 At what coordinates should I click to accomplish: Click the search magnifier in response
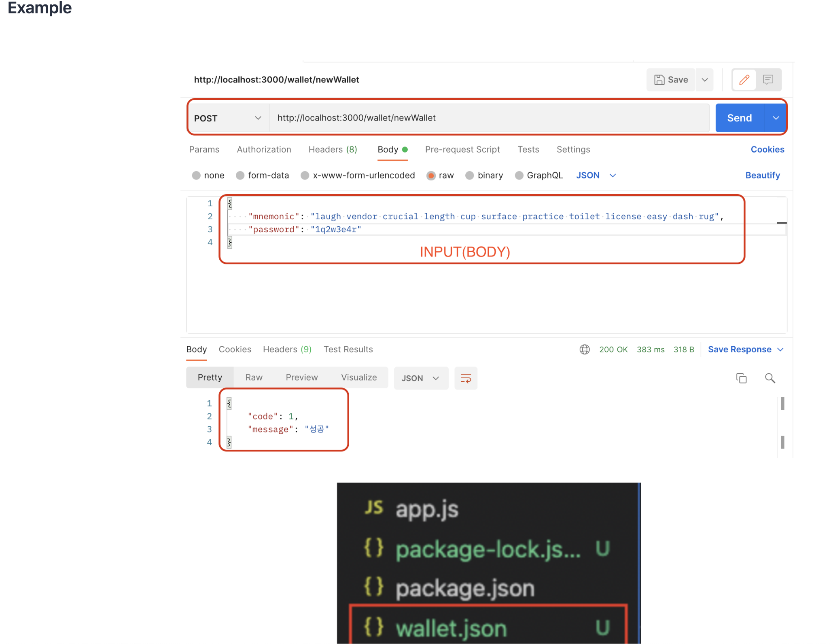[770, 378]
